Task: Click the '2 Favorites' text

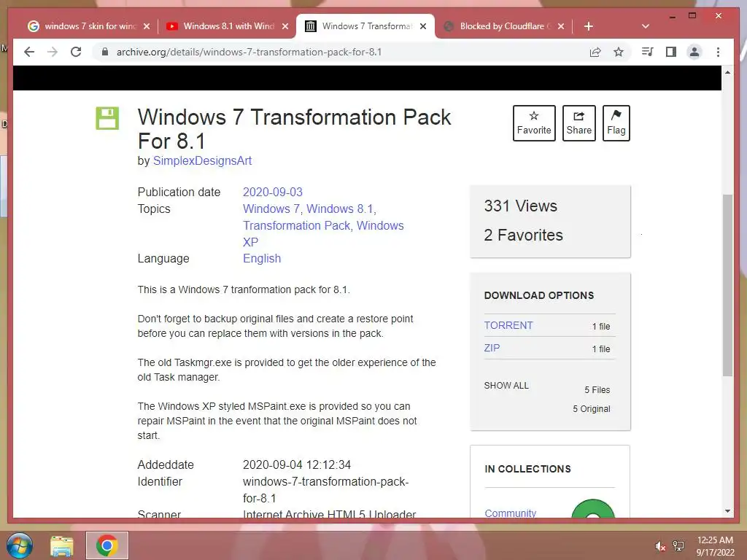Action: (524, 235)
